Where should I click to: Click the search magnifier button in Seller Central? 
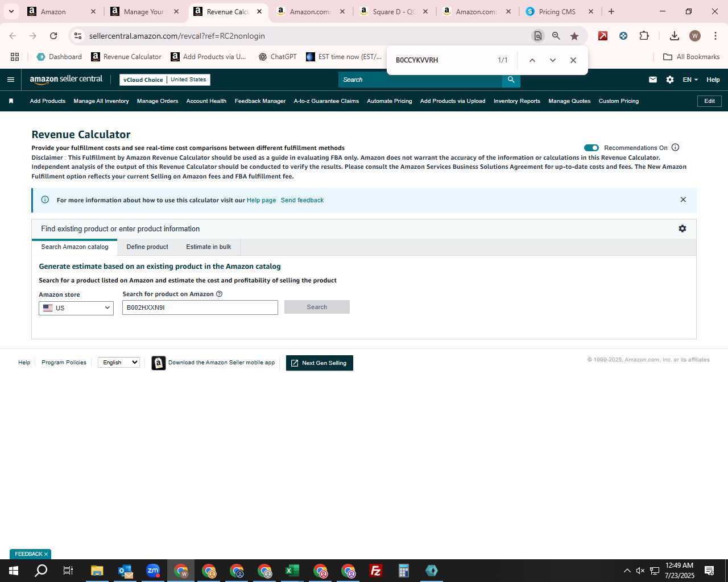pos(511,80)
